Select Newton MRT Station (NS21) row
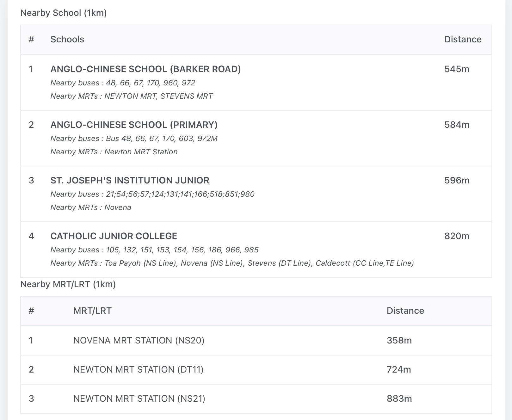 [x=139, y=398]
